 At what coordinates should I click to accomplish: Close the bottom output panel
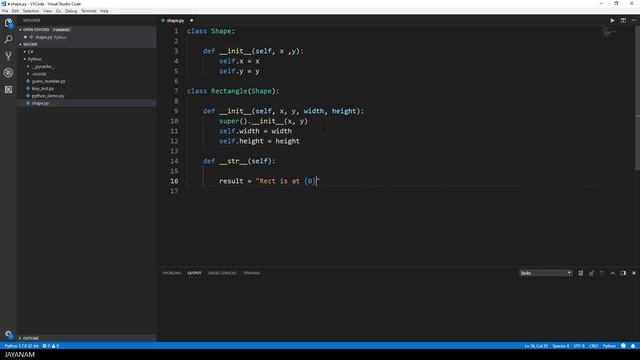coord(634,273)
